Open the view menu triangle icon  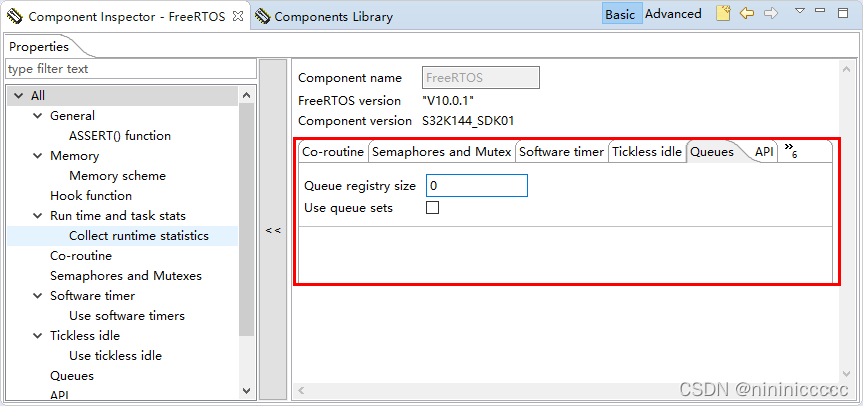tap(800, 10)
